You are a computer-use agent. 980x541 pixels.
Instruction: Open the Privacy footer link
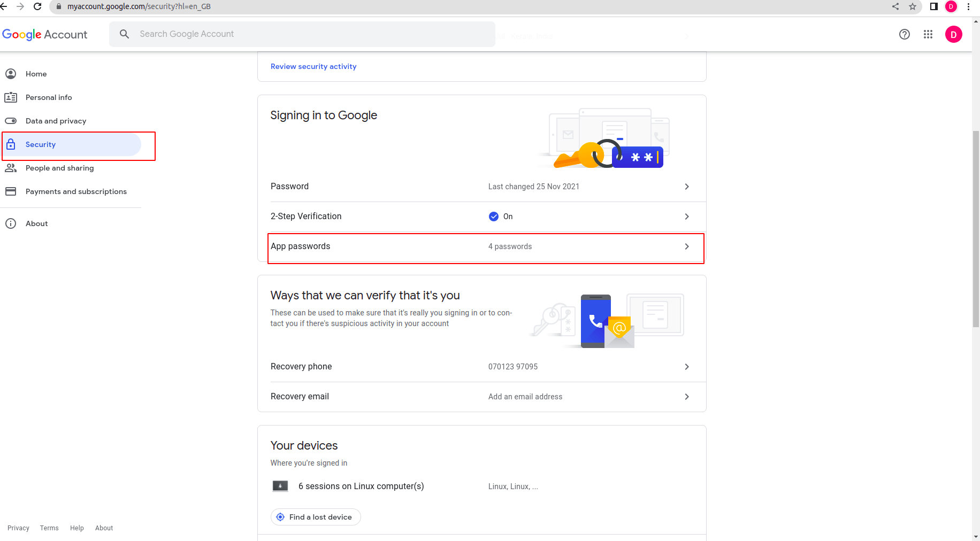coord(18,528)
